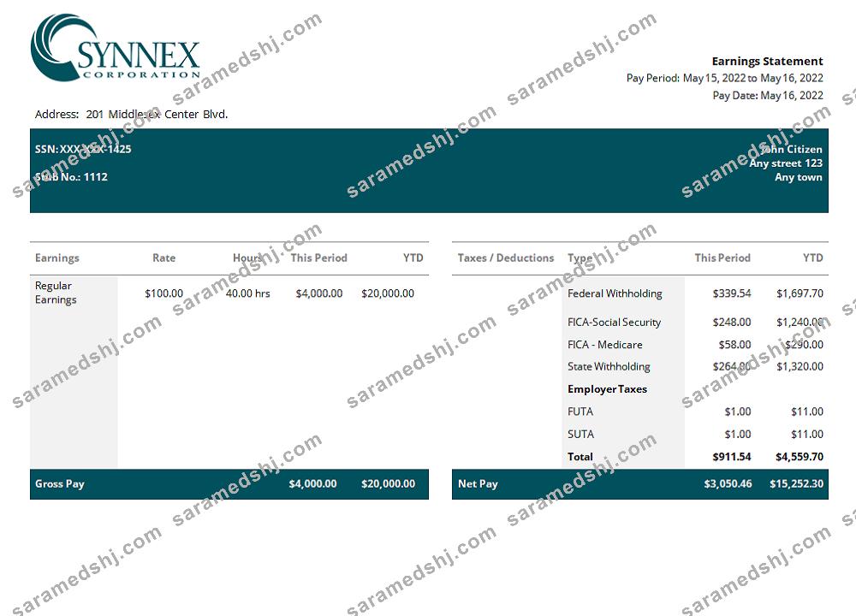Click the earnings table 'This Period' header
This screenshot has height=616, width=856.
pos(318,258)
